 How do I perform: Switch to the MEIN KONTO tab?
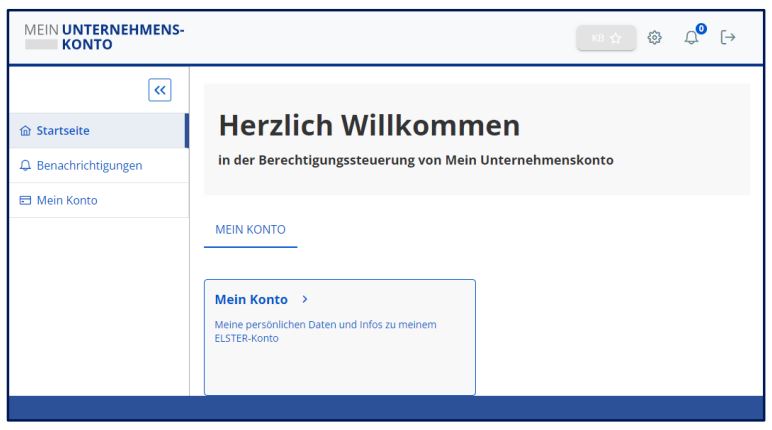pos(250,230)
